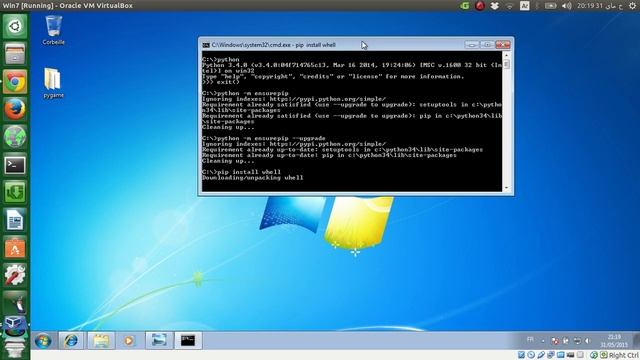Click VirtualBox optical disk status icon
The width and height of the screenshot is (640, 360).
(x=531, y=355)
